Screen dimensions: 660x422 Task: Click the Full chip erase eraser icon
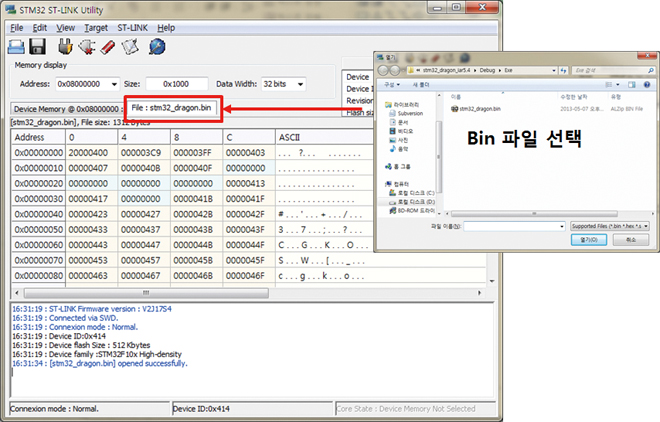coord(108,47)
